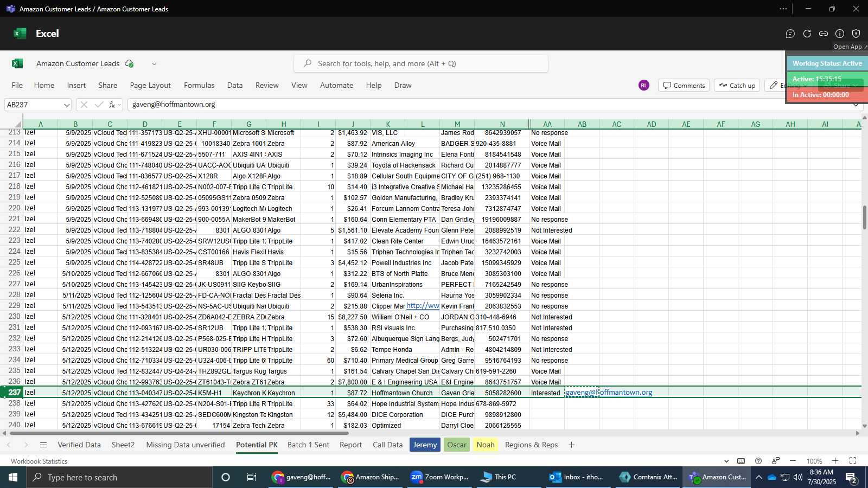This screenshot has width=868, height=488.
Task: Click the horizontal scrollbar thumb
Action: point(179,433)
